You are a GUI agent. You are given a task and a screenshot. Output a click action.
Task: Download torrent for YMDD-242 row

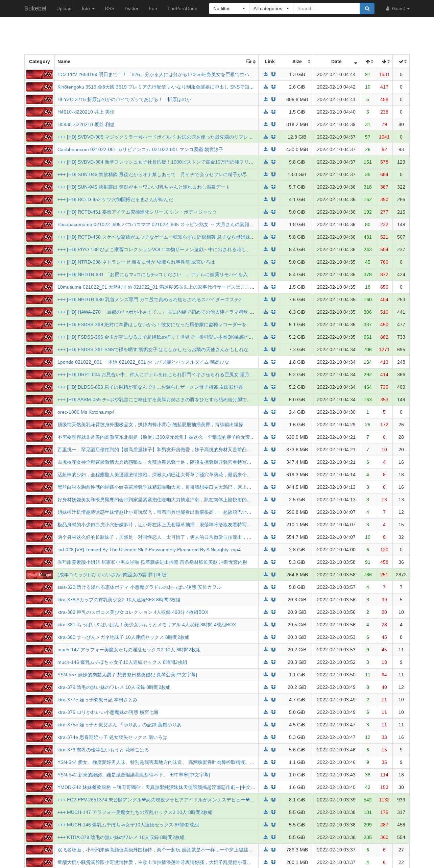tap(266, 787)
